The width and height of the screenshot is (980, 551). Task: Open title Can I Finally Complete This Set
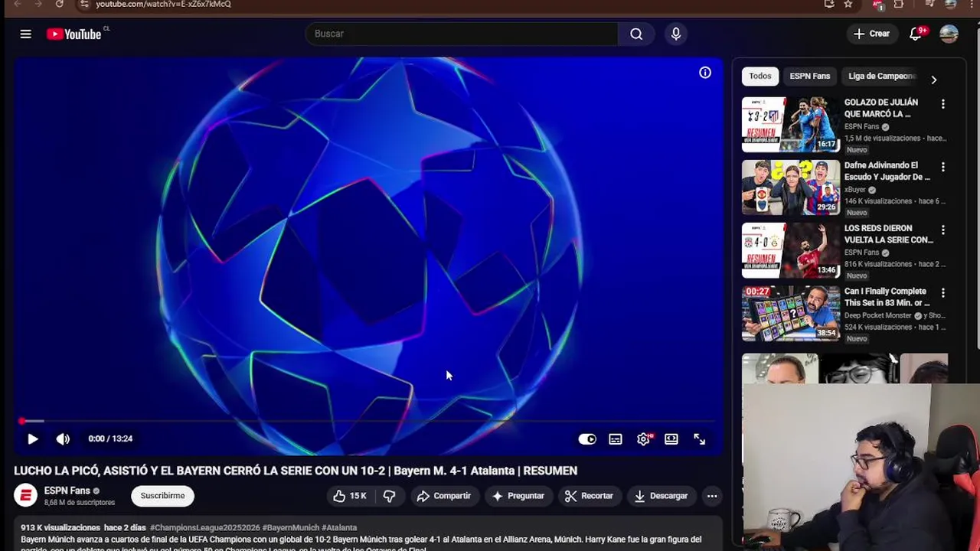coord(887,297)
